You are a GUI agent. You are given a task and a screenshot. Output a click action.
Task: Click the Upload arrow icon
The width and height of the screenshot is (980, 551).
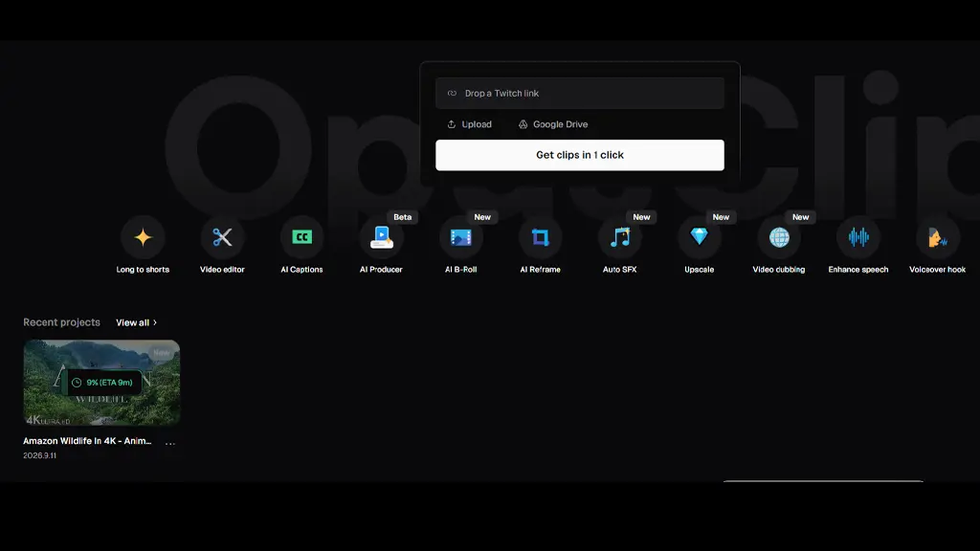coord(452,124)
